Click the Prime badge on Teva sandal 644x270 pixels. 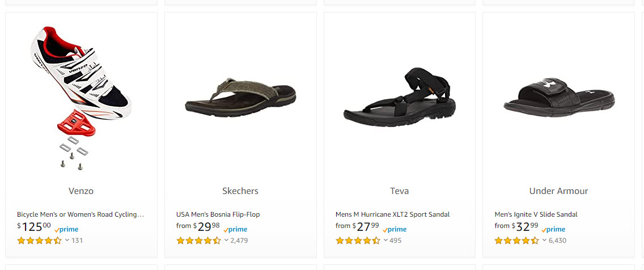[395, 230]
